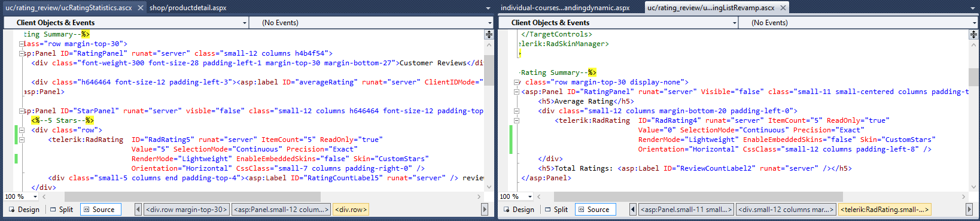Switch right pane to Design view
Image resolution: width=980 pixels, height=221 pixels.
(519, 210)
